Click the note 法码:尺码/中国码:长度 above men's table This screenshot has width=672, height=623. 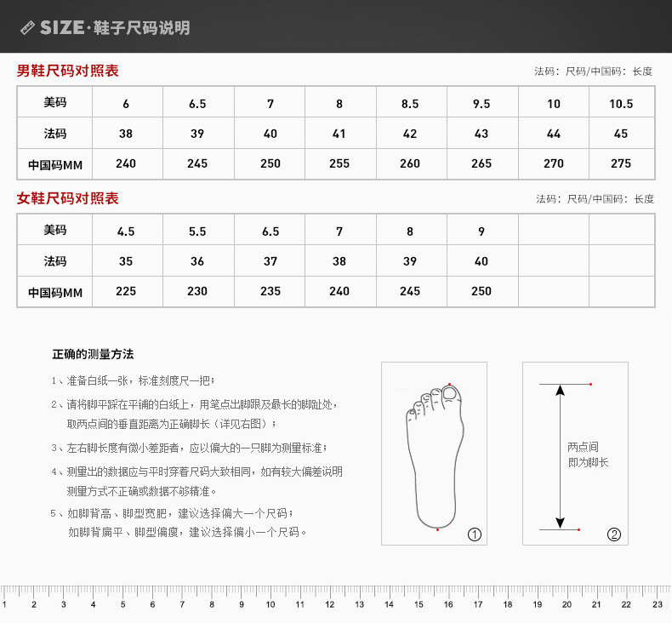click(x=593, y=71)
